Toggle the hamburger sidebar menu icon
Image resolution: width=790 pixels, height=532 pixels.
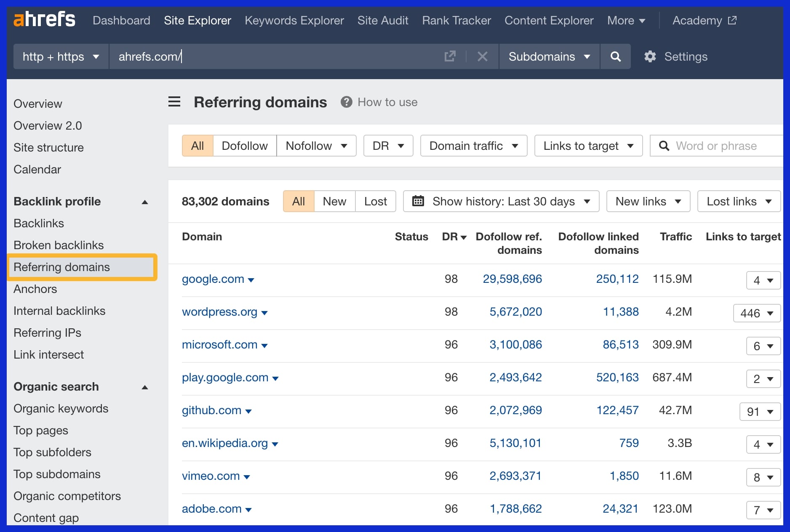[174, 102]
